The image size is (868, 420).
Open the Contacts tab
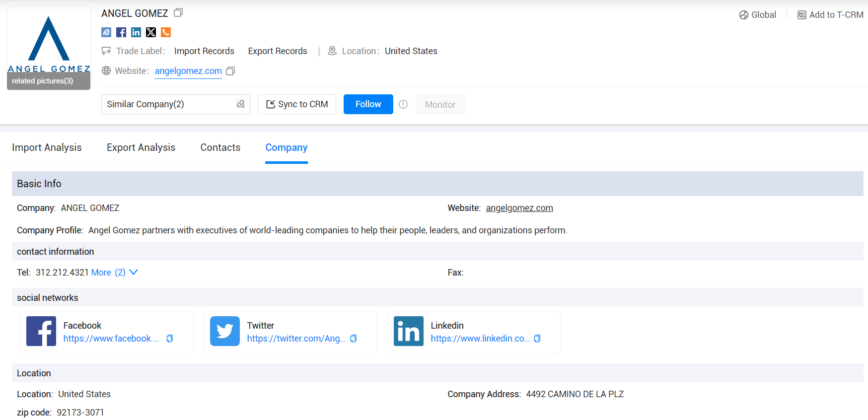[x=220, y=147]
